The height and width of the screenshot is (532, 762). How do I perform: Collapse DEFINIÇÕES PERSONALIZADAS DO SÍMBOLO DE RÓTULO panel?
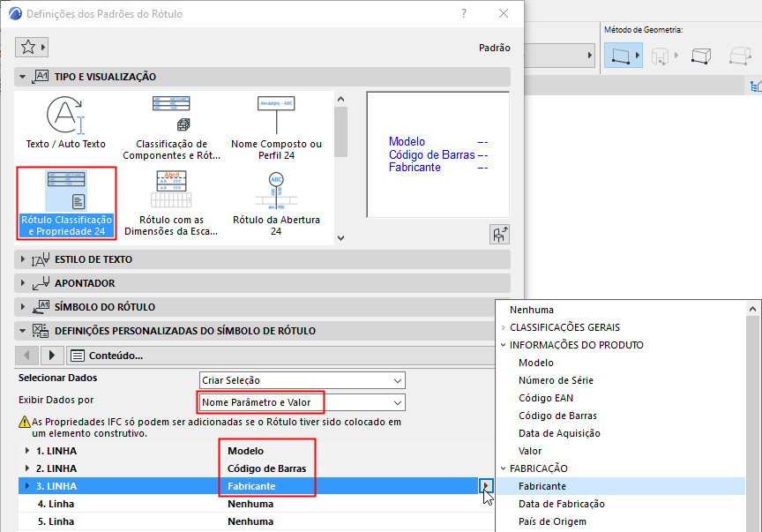(x=22, y=331)
